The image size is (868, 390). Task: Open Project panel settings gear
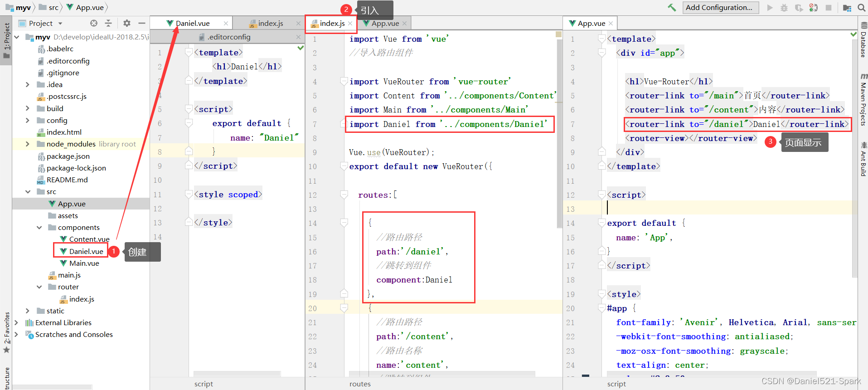point(127,23)
